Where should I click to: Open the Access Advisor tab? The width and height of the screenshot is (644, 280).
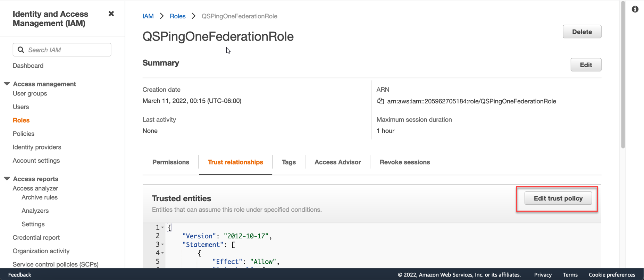(x=338, y=162)
